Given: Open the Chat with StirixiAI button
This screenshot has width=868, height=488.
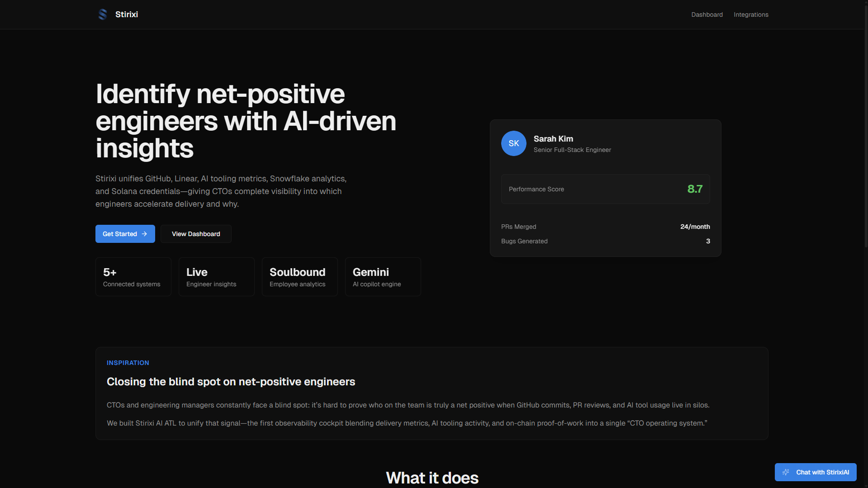Looking at the screenshot, I should pyautogui.click(x=816, y=472).
